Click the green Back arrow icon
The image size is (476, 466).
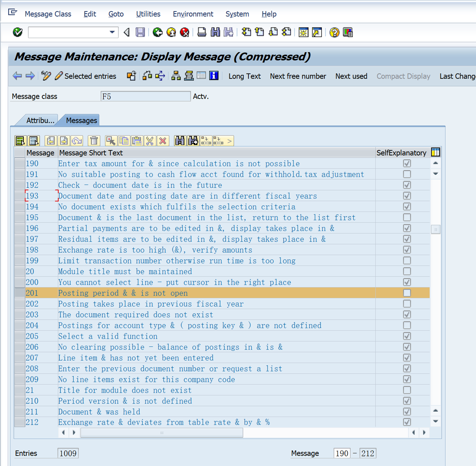(x=157, y=32)
